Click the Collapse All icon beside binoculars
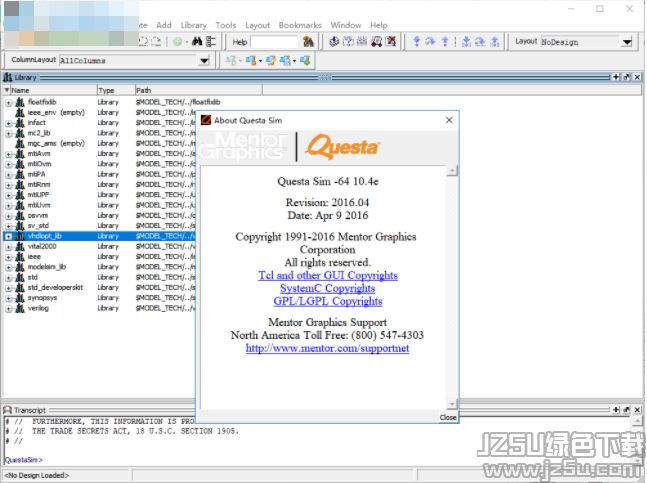Viewport: 647px width, 483px height. (211, 41)
